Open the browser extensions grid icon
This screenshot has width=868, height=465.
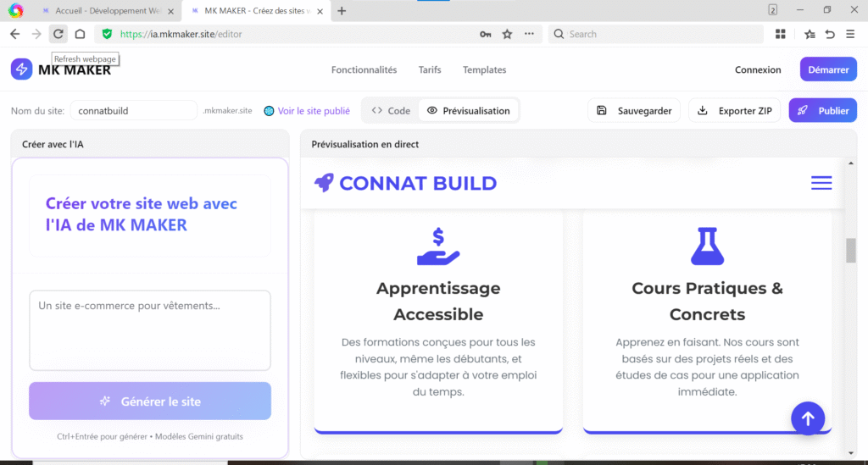pyautogui.click(x=781, y=34)
